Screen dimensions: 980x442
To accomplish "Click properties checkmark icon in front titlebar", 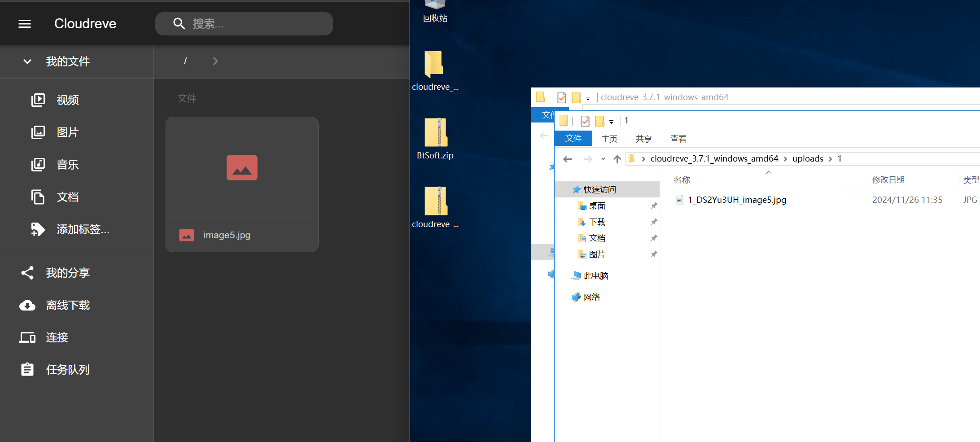I will [x=585, y=121].
